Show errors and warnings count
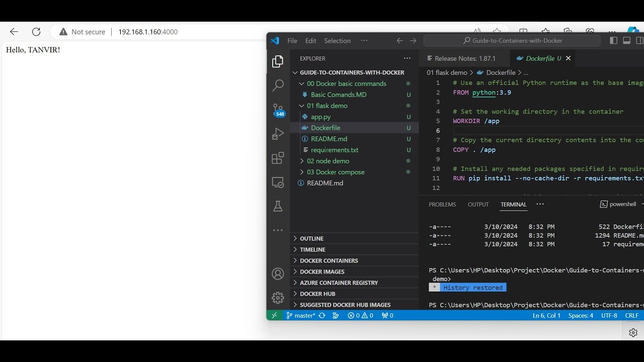This screenshot has height=362, width=644. tap(360, 316)
